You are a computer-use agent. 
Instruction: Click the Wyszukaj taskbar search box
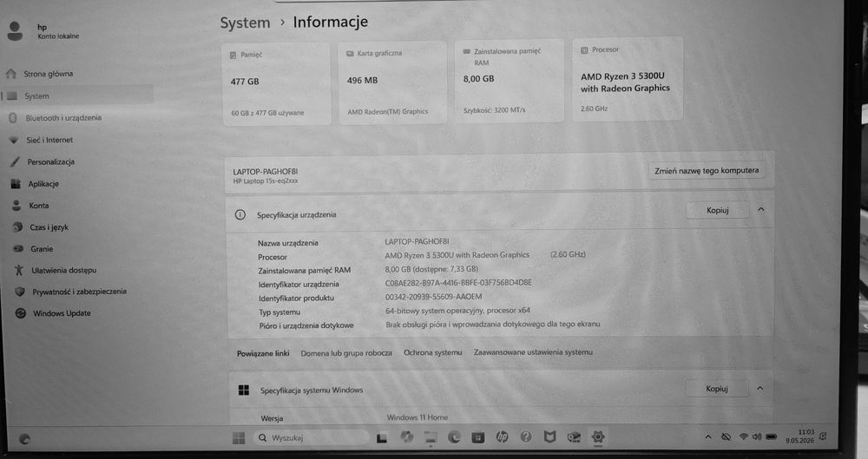click(312, 438)
